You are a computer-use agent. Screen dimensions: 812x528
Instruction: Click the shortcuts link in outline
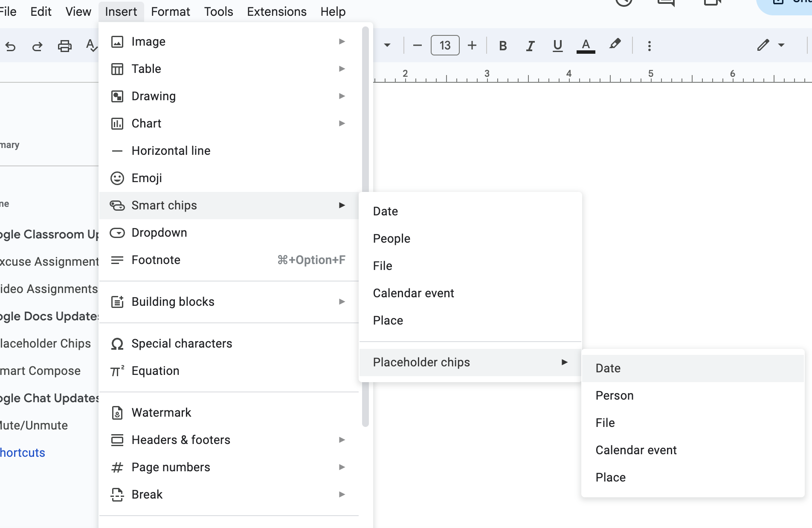23,453
